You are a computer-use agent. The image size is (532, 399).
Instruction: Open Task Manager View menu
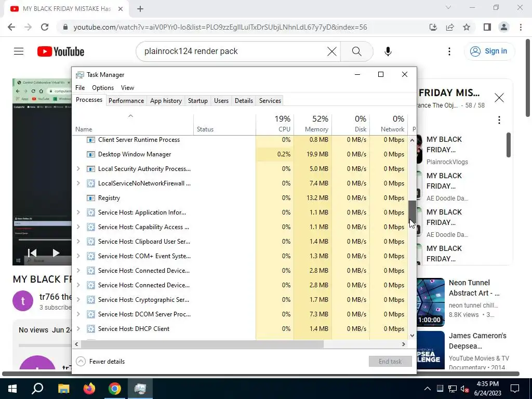click(128, 87)
